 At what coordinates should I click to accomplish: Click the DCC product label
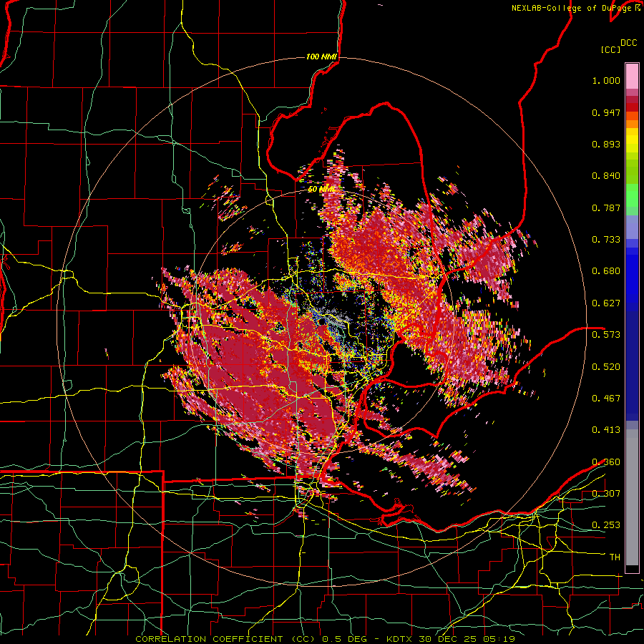coord(628,43)
